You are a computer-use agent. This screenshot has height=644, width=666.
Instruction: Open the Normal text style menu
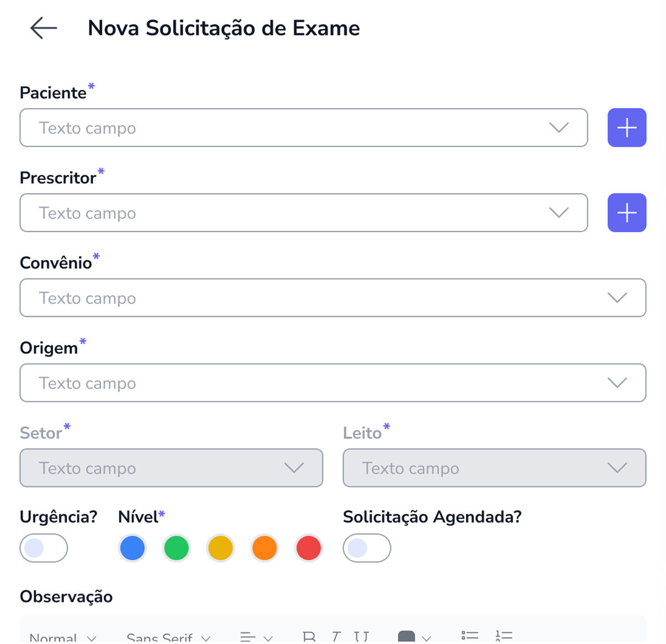[63, 638]
